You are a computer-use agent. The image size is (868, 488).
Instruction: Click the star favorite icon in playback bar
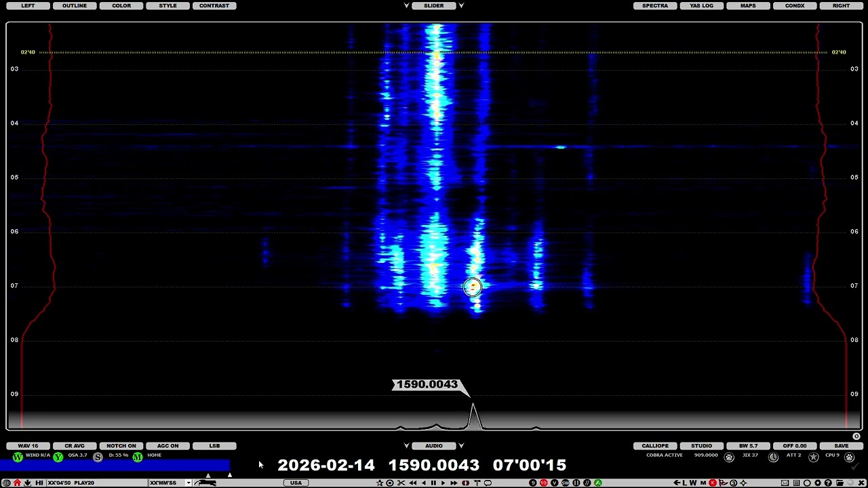pyautogui.click(x=380, y=483)
